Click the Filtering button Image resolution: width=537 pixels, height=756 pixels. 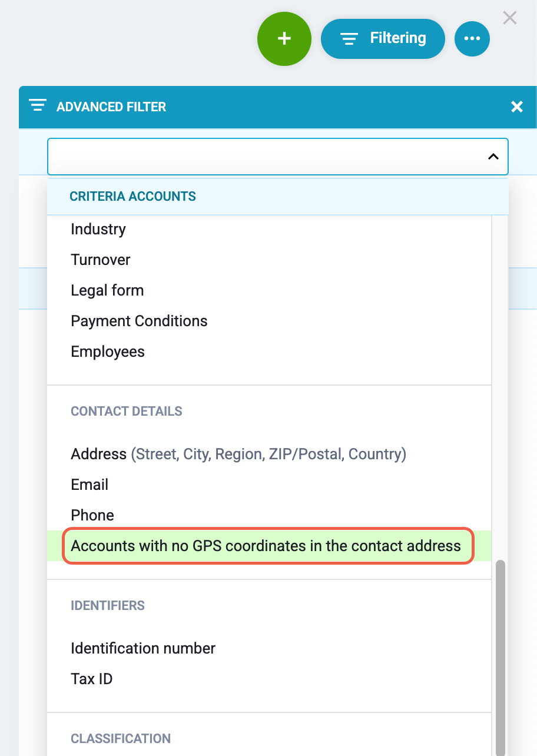(x=382, y=39)
